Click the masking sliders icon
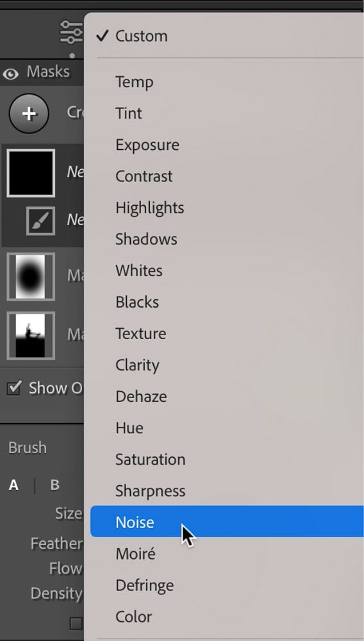364x641 pixels. [71, 32]
